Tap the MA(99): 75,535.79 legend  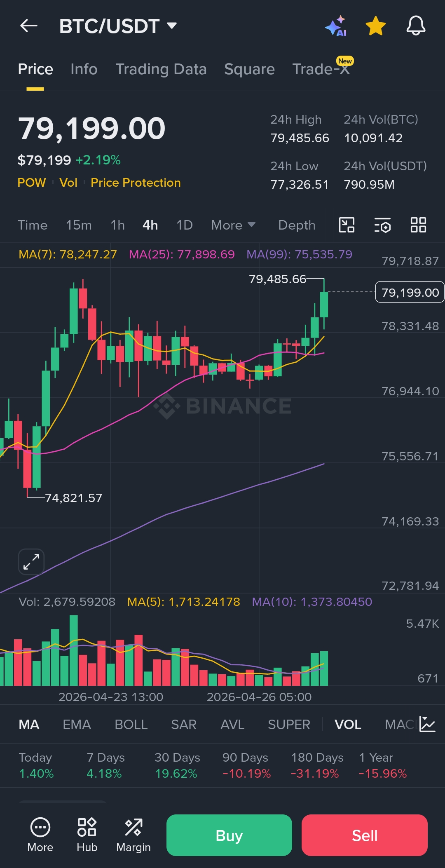[x=300, y=254]
